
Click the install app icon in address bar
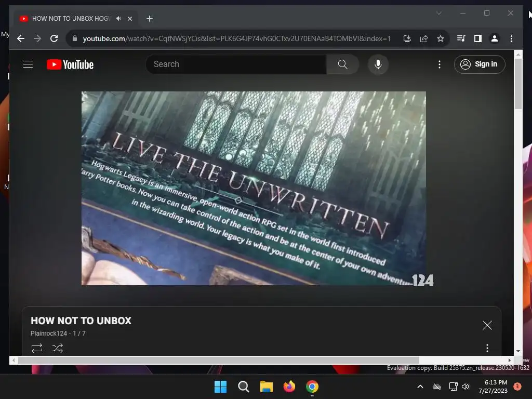click(407, 38)
